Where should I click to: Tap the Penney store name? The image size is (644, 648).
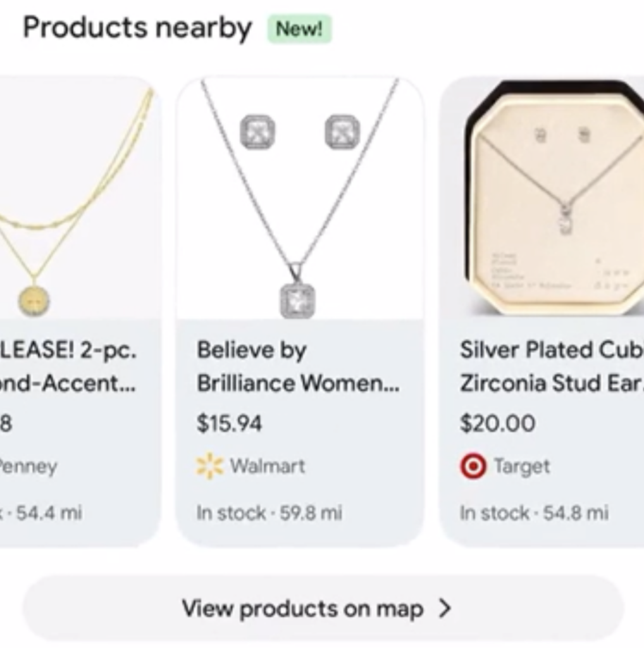click(28, 466)
